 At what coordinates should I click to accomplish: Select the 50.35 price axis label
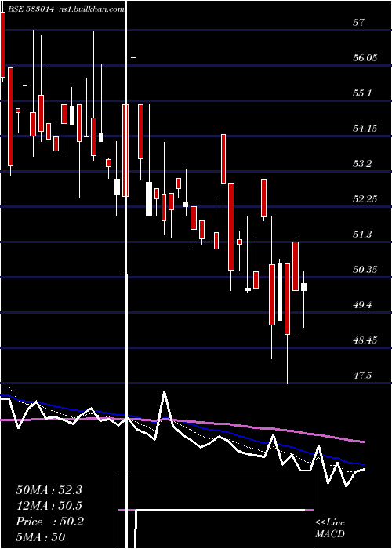coord(365,270)
